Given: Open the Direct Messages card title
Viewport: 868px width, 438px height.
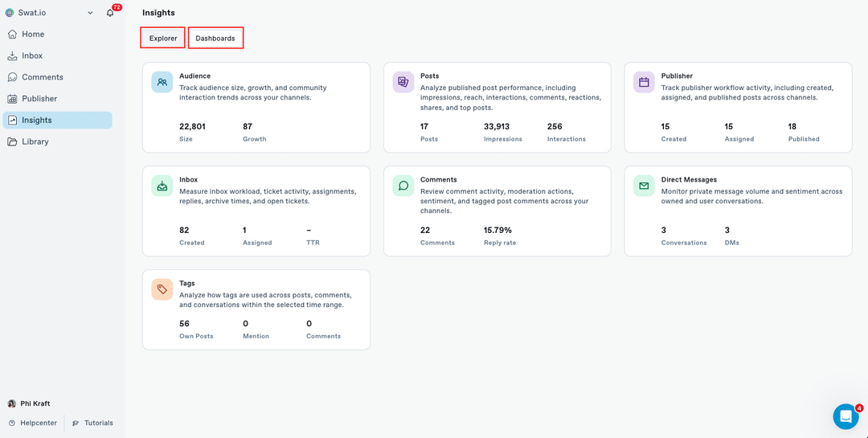Looking at the screenshot, I should click(x=689, y=179).
